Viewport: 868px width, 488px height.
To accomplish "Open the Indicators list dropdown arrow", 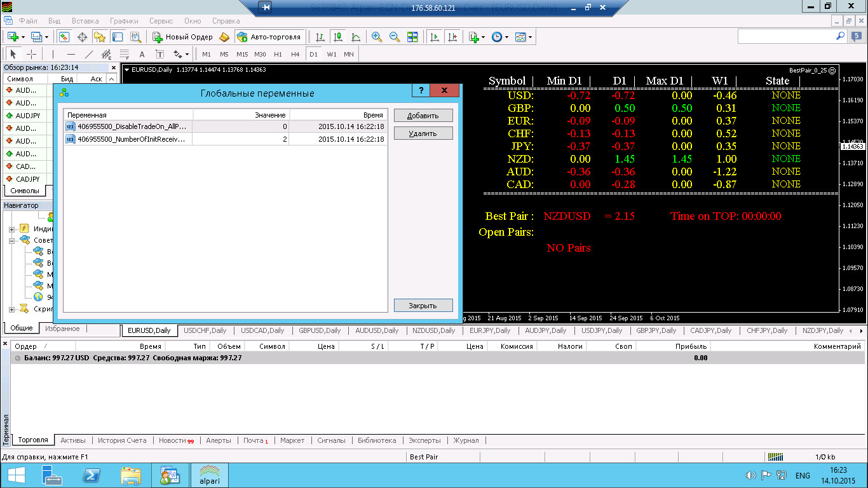I will point(484,37).
